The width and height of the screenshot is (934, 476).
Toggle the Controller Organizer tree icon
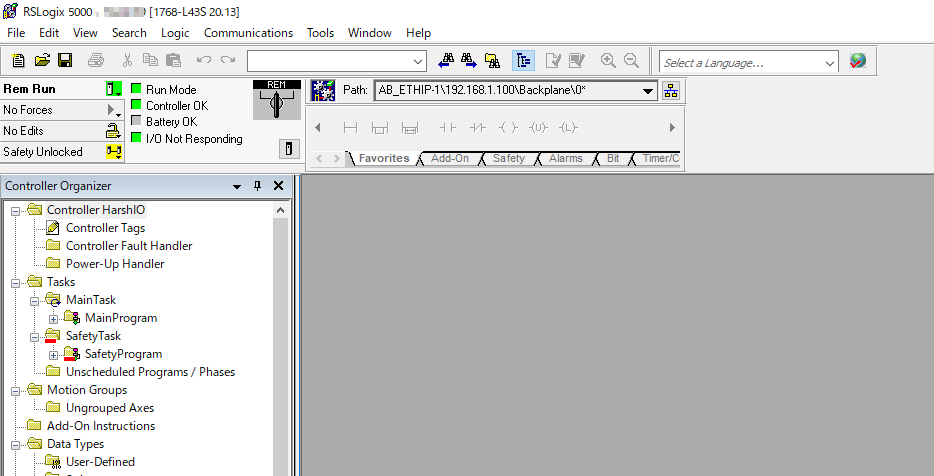click(x=523, y=60)
